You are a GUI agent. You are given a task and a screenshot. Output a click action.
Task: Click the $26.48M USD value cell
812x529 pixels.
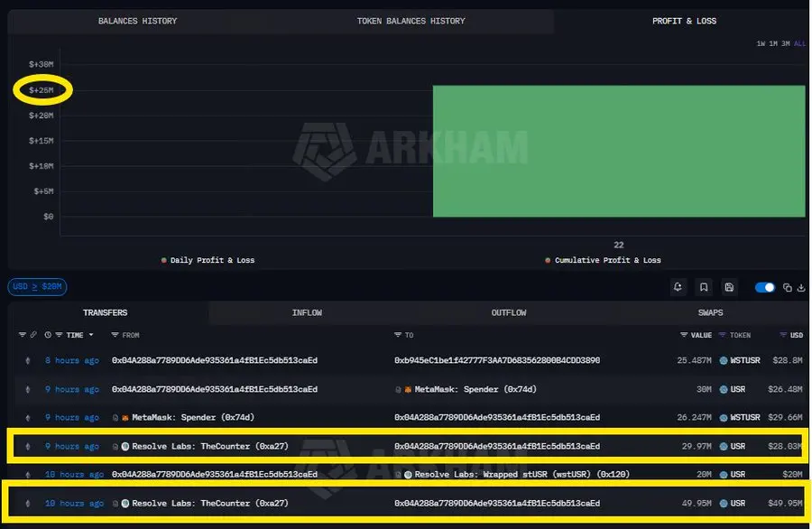coord(785,389)
